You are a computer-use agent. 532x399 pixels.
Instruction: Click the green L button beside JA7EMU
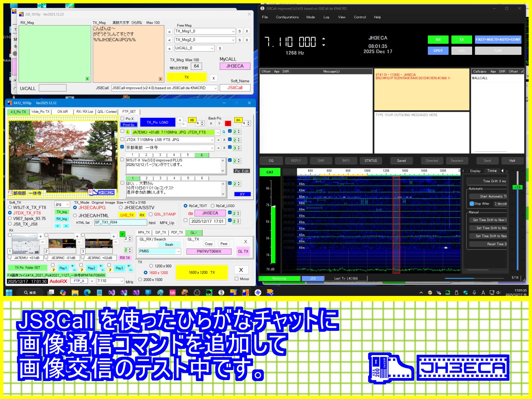point(128,132)
